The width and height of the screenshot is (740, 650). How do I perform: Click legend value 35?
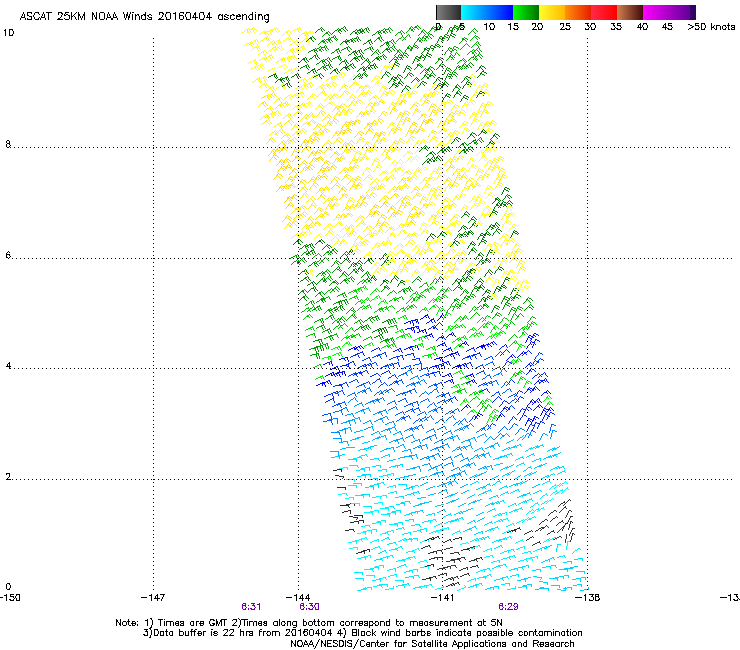[x=616, y=27]
